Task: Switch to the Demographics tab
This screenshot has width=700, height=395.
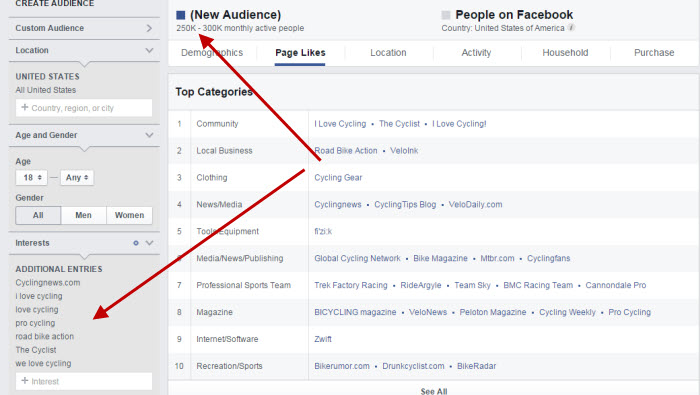Action: point(212,53)
